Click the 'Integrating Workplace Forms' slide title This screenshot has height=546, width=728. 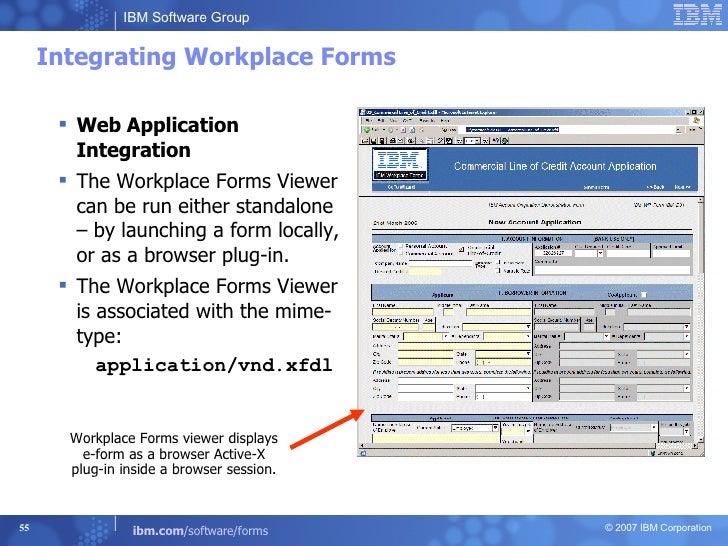[x=216, y=58]
